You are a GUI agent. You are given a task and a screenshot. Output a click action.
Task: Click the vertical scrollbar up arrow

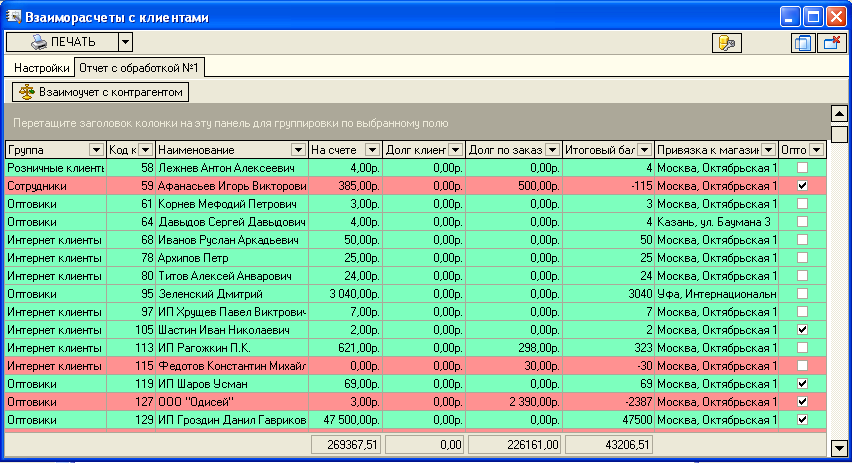(839, 114)
